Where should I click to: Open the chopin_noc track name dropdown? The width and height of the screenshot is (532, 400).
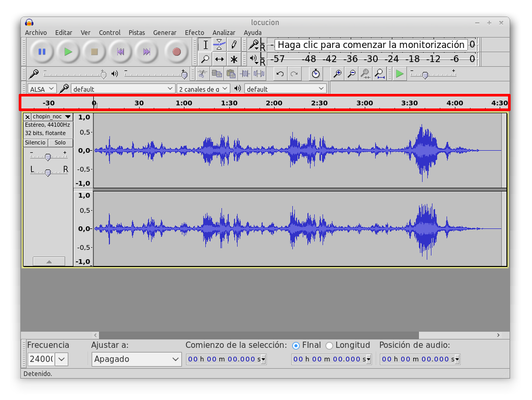click(52, 117)
